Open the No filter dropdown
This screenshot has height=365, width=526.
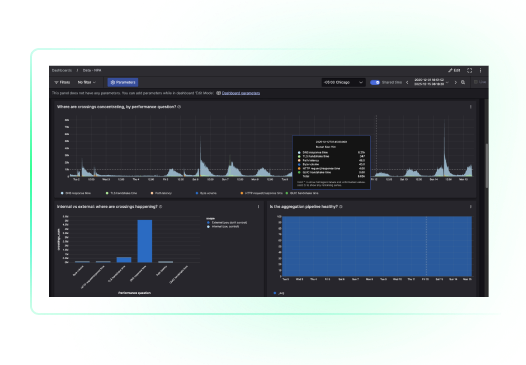[x=87, y=82]
